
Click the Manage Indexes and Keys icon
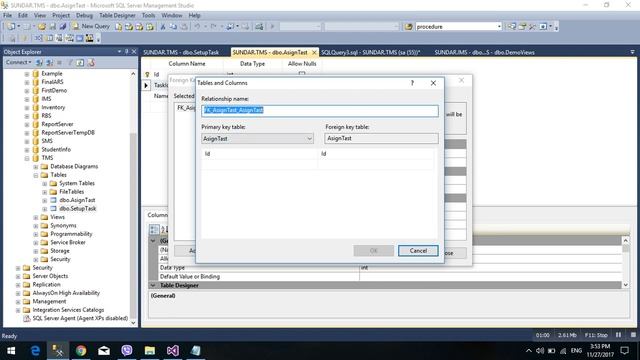pyautogui.click(x=49, y=38)
